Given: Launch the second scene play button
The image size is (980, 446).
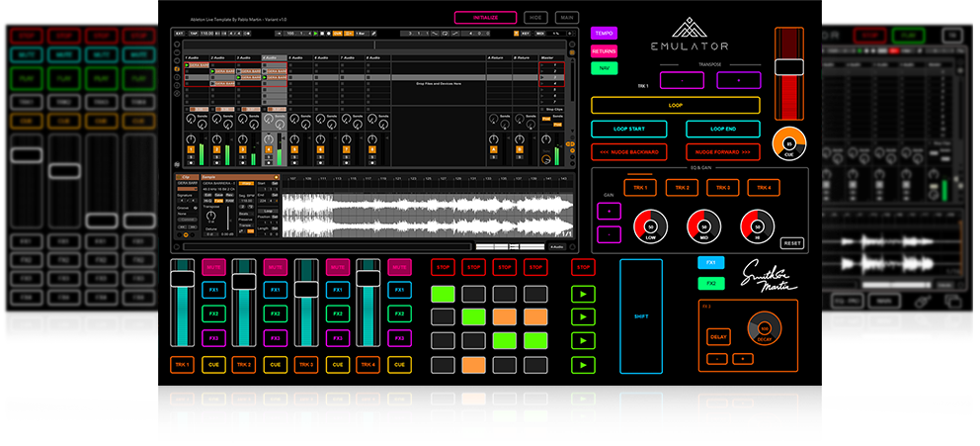Looking at the screenshot, I should tap(583, 317).
